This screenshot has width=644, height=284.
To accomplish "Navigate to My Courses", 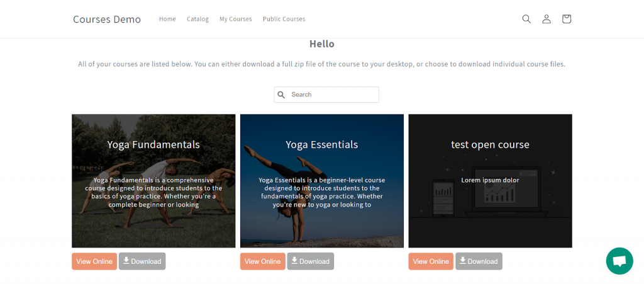I will pos(235,19).
